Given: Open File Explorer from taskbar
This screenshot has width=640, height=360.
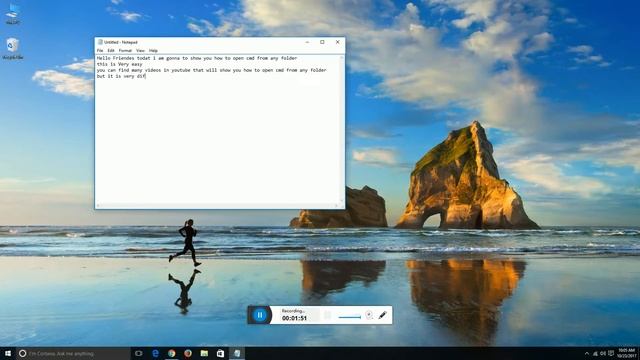Looking at the screenshot, I should (x=204, y=353).
